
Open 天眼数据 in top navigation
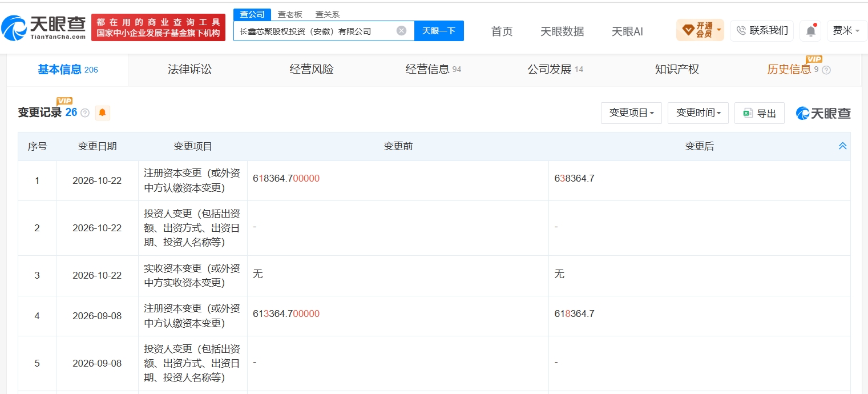tap(562, 31)
